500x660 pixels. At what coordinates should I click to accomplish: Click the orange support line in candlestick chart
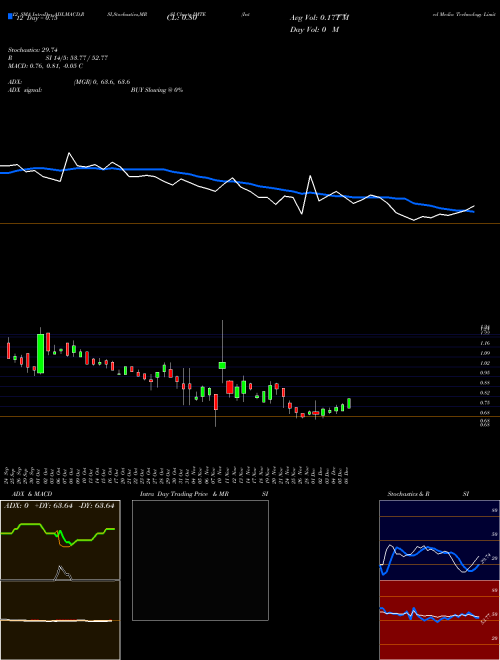pos(250,417)
